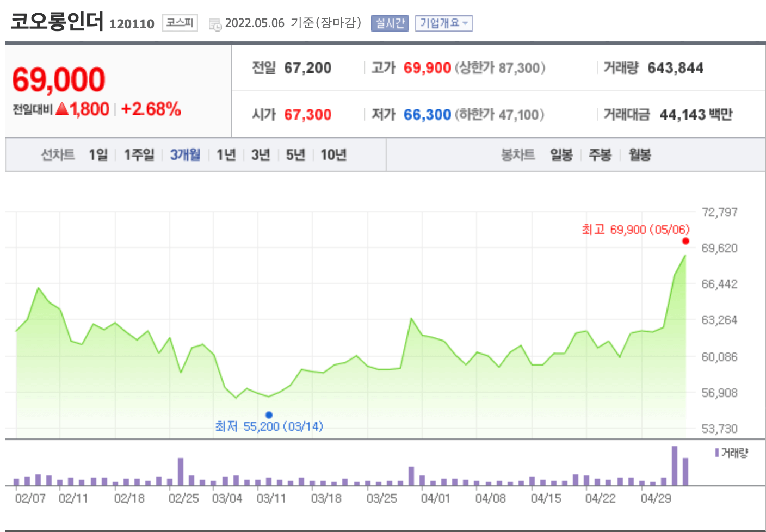Select the 10년 line chart tab
The height and width of the screenshot is (532, 766).
(333, 155)
